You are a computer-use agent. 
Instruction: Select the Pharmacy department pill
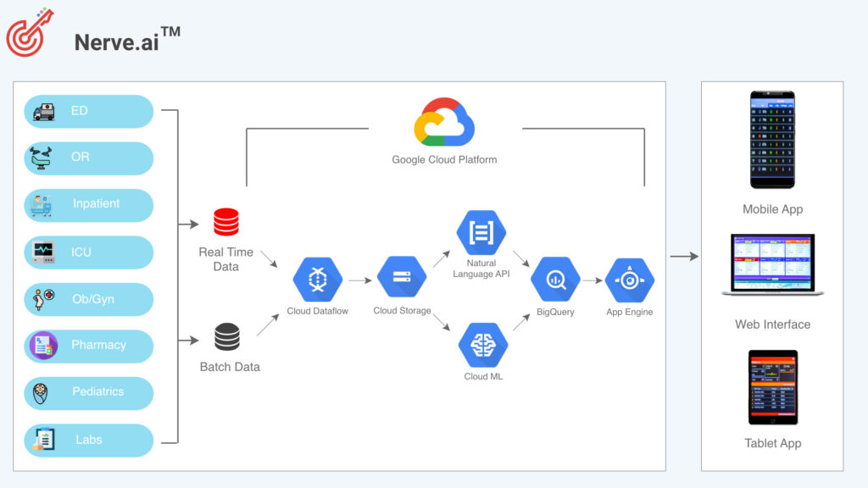[x=88, y=347]
